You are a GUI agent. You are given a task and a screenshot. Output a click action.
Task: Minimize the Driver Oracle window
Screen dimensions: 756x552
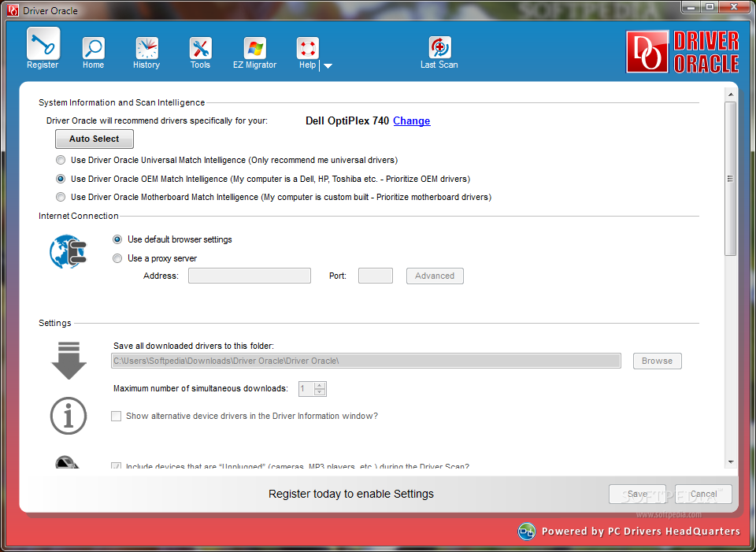coord(692,6)
